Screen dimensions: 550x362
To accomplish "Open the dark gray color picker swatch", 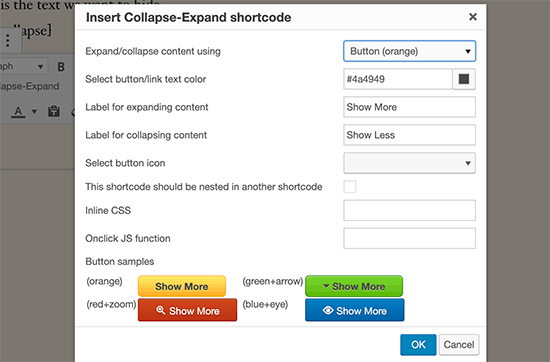I will point(464,79).
